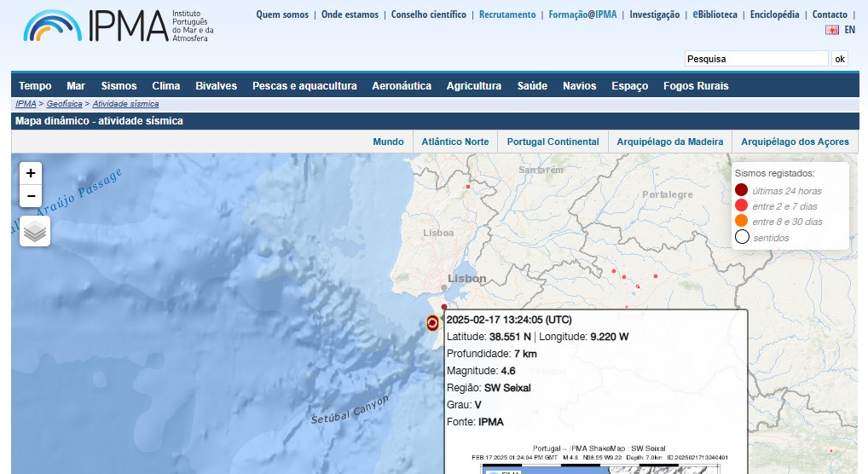Open the Onde estamos link
Screen dimensions: 868x474
point(350,14)
